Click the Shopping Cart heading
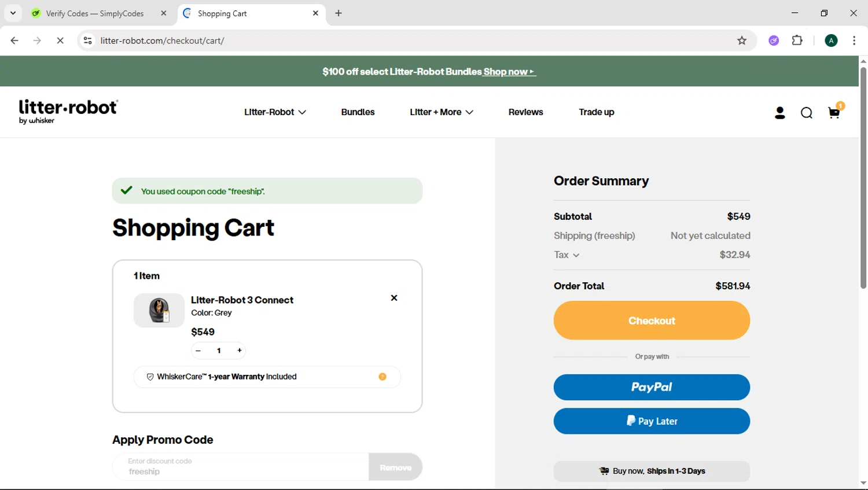868x490 pixels. coord(193,228)
